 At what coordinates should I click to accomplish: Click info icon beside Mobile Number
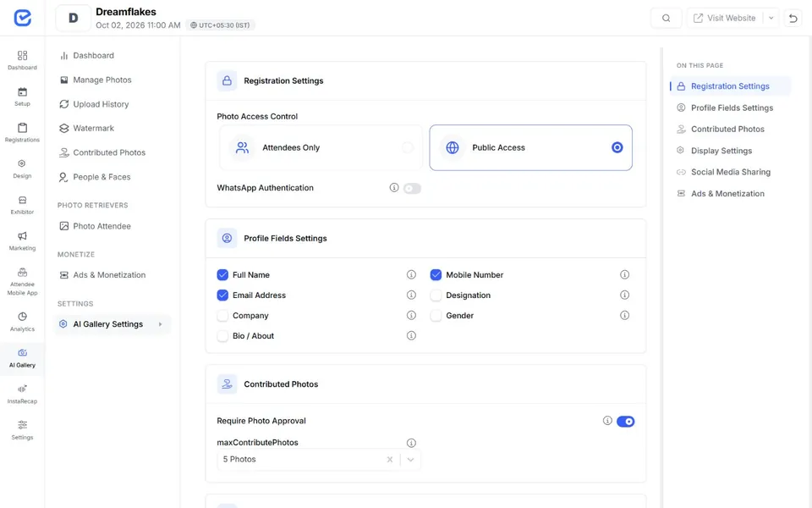[x=624, y=274]
